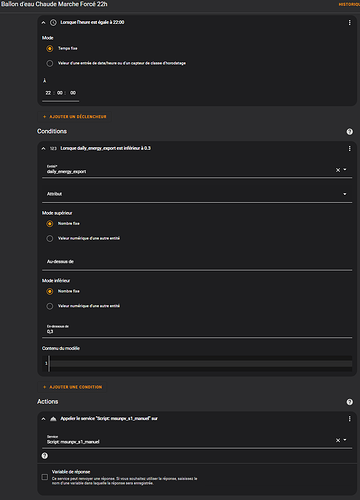Click the En-dessous de field with 0,3
This screenshot has width=360, height=500.
(x=197, y=329)
